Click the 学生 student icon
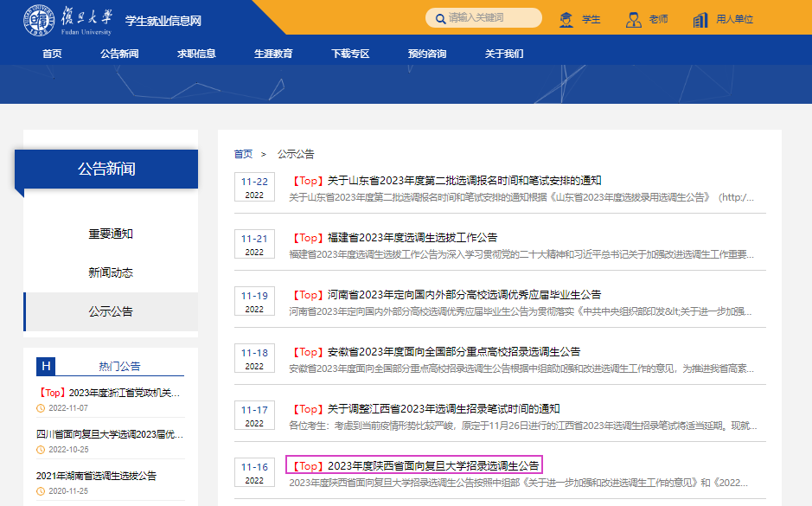Screen dimensions: 812x506 click(566, 19)
